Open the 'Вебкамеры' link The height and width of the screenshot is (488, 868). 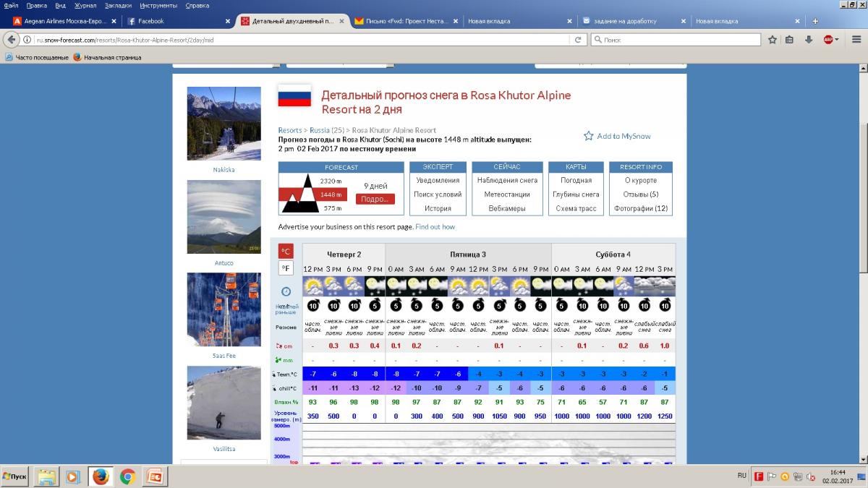tap(506, 208)
